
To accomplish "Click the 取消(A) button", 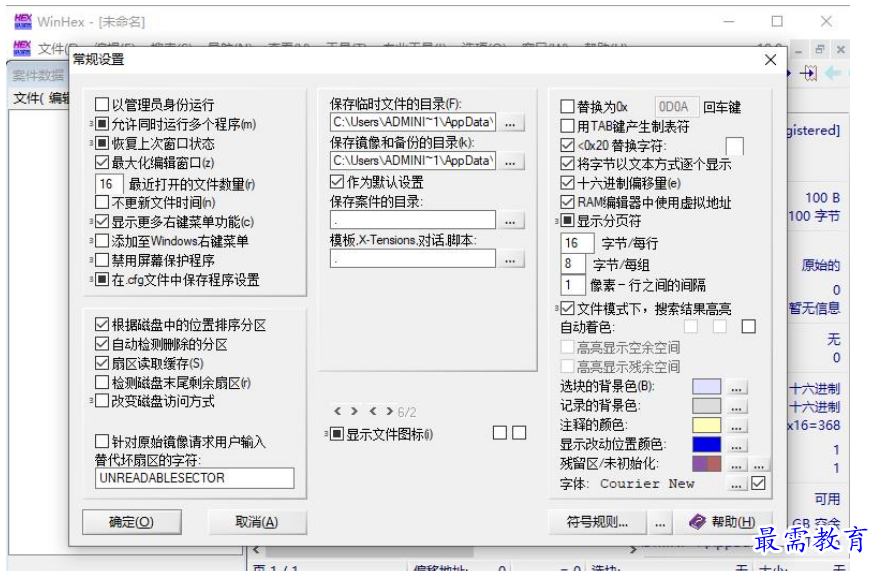I will [x=256, y=522].
